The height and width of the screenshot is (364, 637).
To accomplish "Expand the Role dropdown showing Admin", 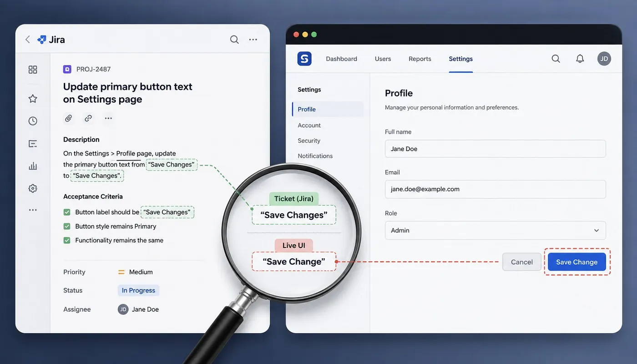I will [495, 230].
